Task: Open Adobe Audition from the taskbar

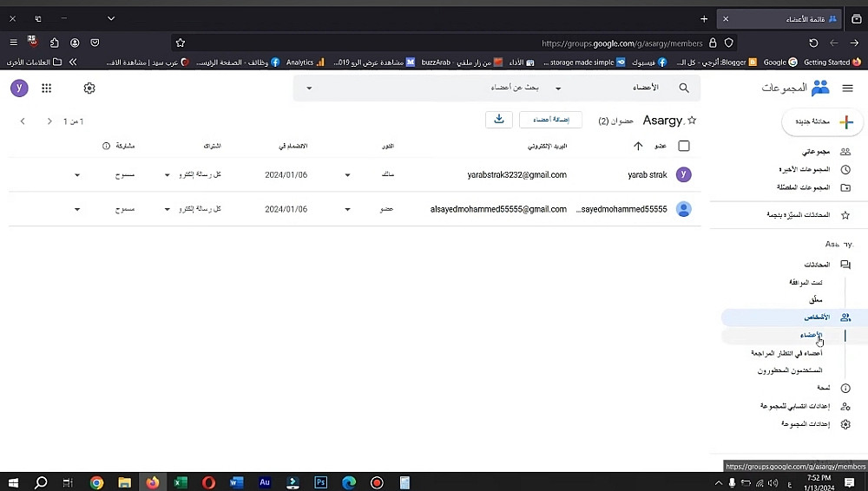Action: tap(265, 482)
